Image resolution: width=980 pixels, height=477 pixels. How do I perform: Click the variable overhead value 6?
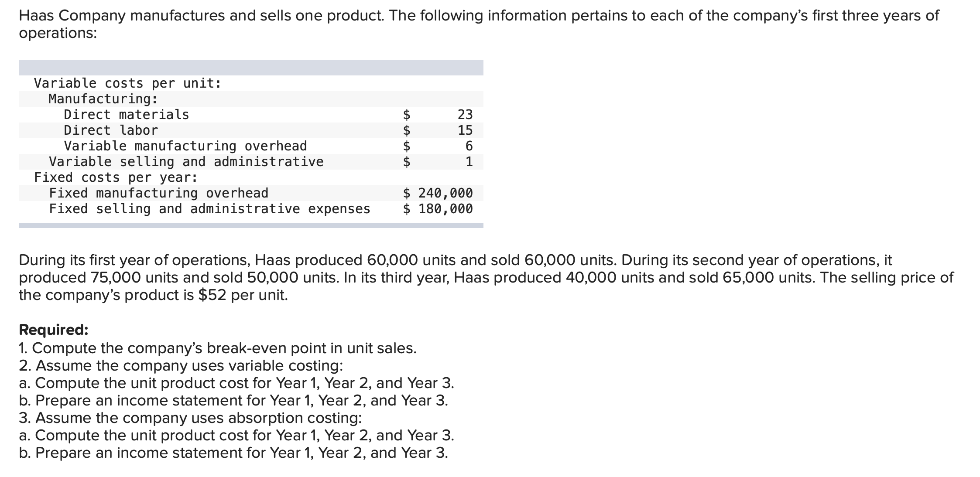coord(469,146)
